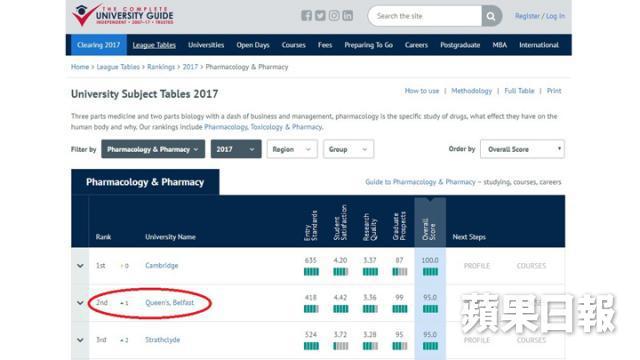Open the Courses menu

pyautogui.click(x=293, y=45)
